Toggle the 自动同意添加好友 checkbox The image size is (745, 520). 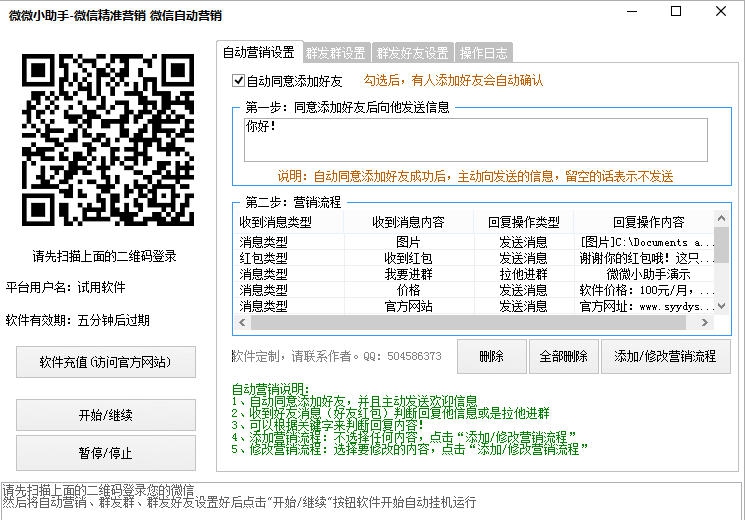(x=239, y=81)
